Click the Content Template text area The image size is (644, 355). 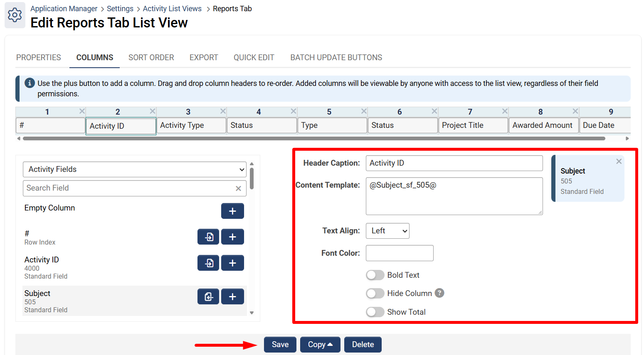point(454,196)
